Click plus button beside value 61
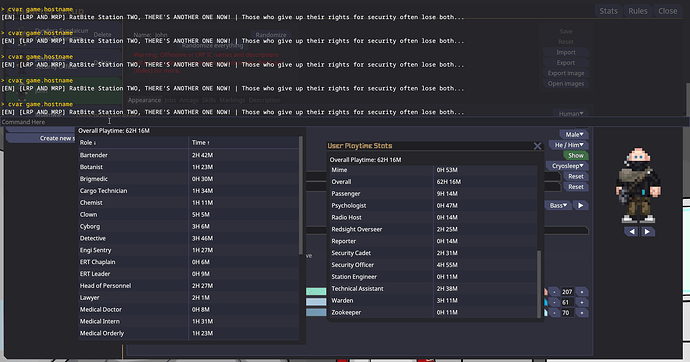Screen dimensions: 690x362 coord(582,302)
